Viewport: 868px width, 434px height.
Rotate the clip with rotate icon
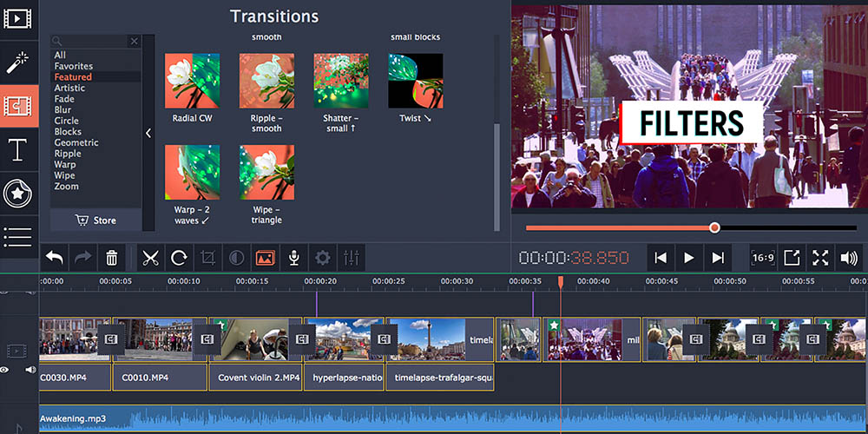pos(179,258)
